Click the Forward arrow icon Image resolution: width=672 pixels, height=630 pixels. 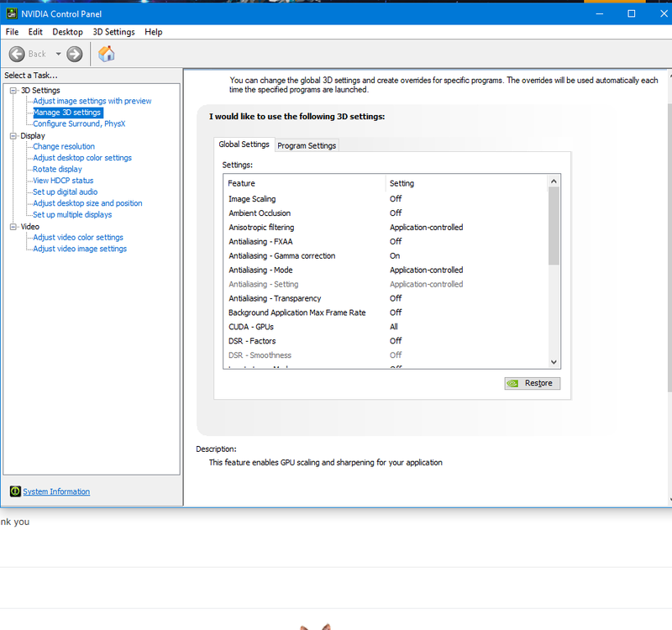coord(75,54)
